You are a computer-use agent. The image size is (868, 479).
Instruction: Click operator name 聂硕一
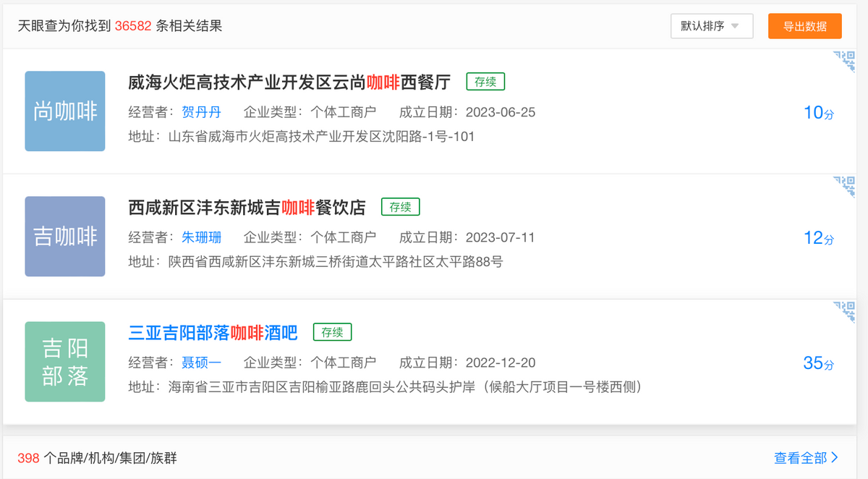point(201,363)
